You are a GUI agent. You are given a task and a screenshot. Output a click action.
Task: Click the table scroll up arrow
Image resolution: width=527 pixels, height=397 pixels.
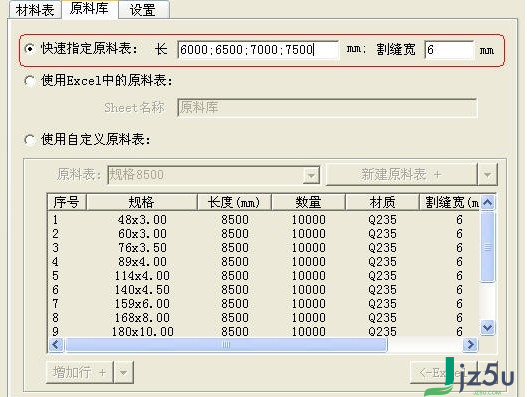click(x=487, y=202)
